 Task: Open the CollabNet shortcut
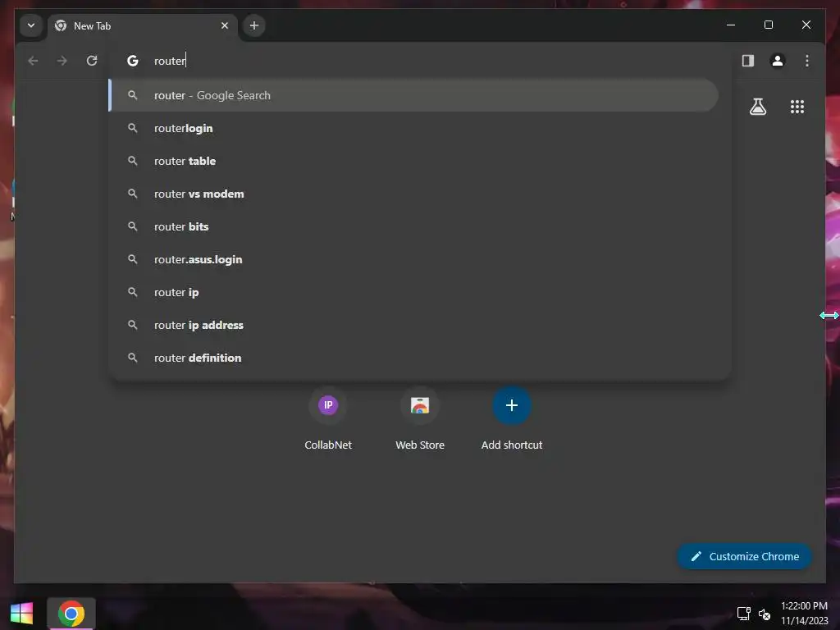(x=328, y=419)
